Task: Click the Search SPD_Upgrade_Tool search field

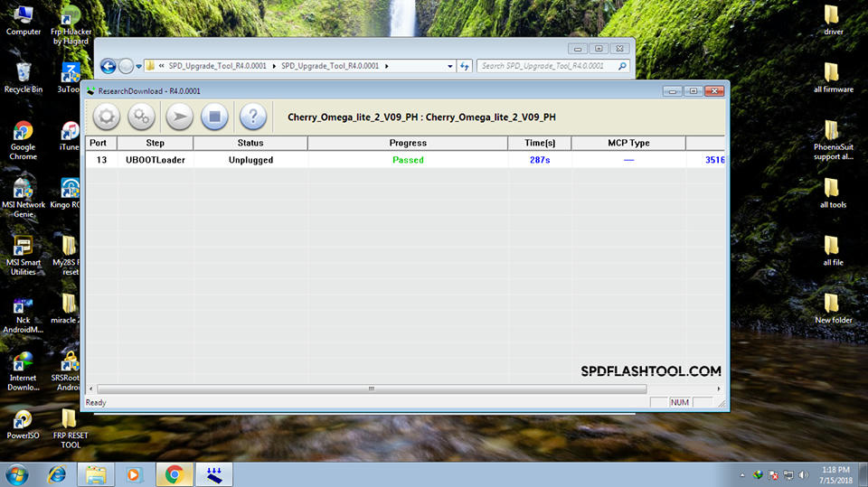Action: pos(547,66)
